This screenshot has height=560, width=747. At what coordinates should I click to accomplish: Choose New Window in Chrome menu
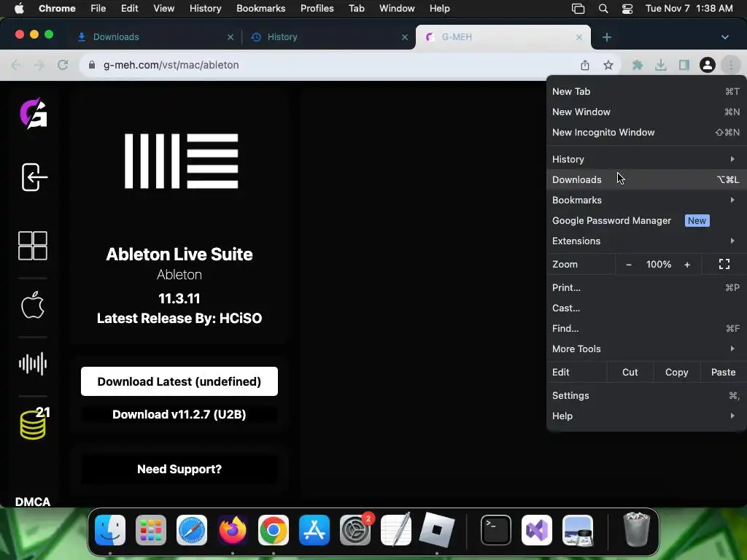click(646, 112)
